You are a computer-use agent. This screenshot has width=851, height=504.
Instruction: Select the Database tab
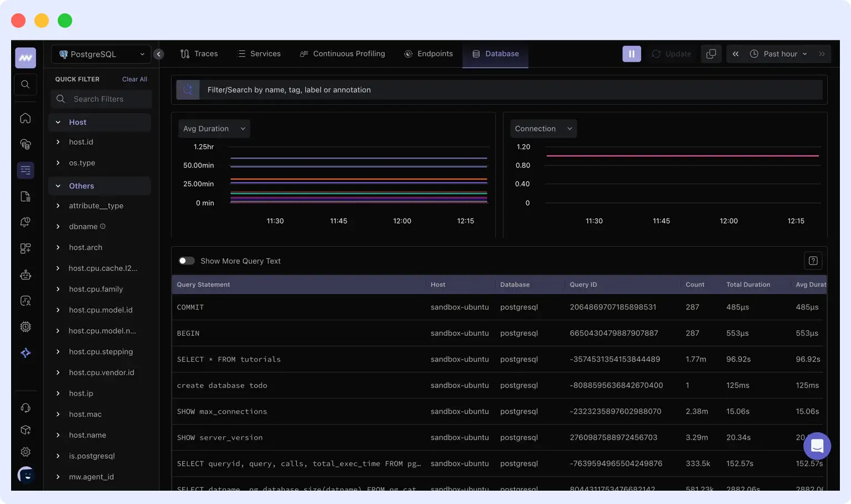pyautogui.click(x=495, y=54)
